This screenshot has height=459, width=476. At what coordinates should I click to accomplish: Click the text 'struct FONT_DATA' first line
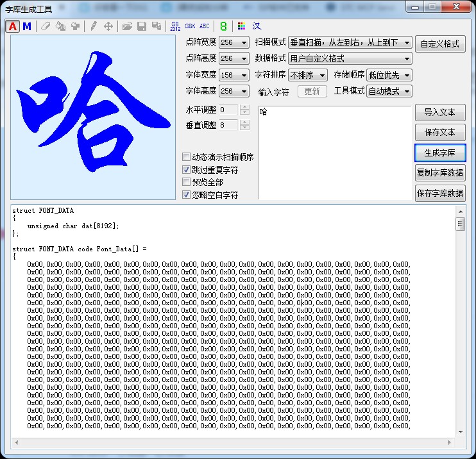click(x=43, y=210)
